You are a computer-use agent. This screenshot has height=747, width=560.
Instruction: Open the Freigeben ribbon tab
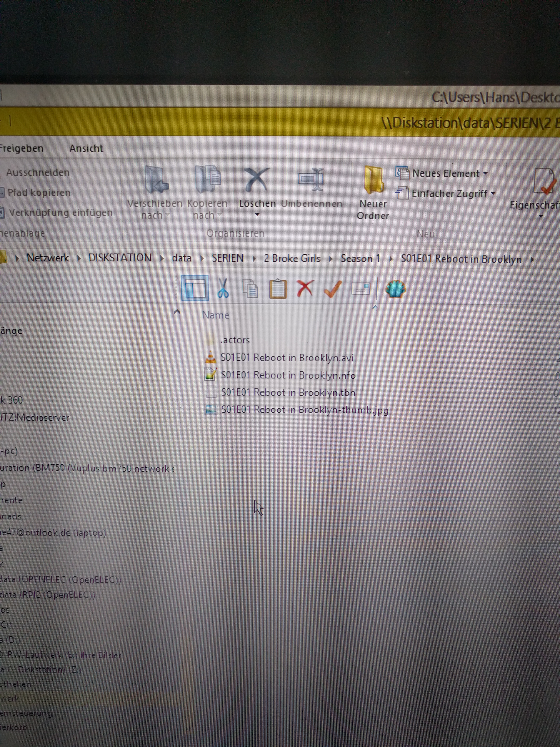tap(22, 148)
